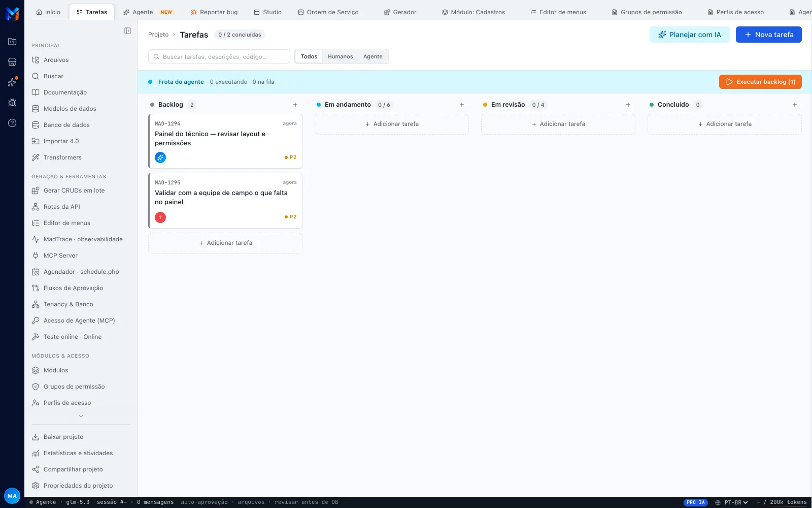Click the agent assignee icon on MAD-1294
This screenshot has width=812, height=508.
point(160,157)
